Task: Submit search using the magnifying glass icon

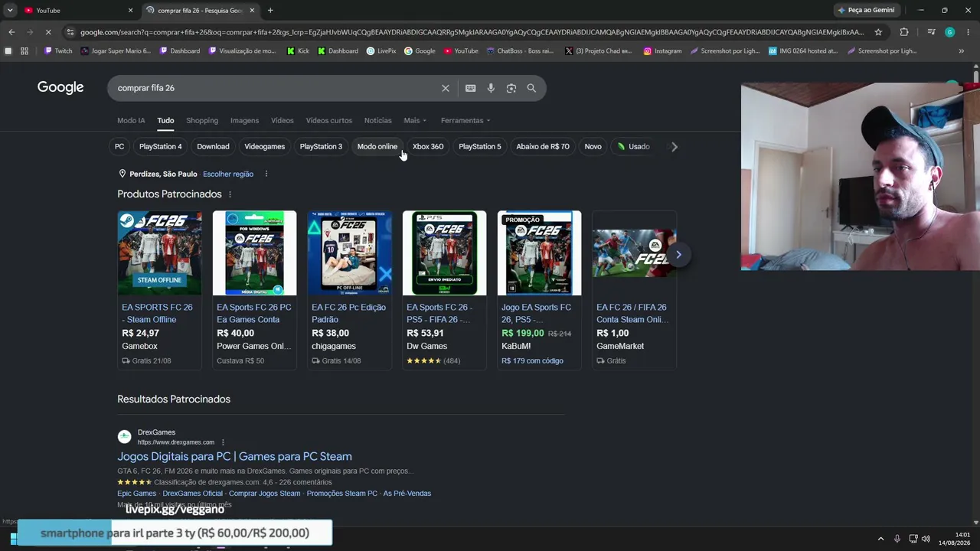Action: click(531, 88)
